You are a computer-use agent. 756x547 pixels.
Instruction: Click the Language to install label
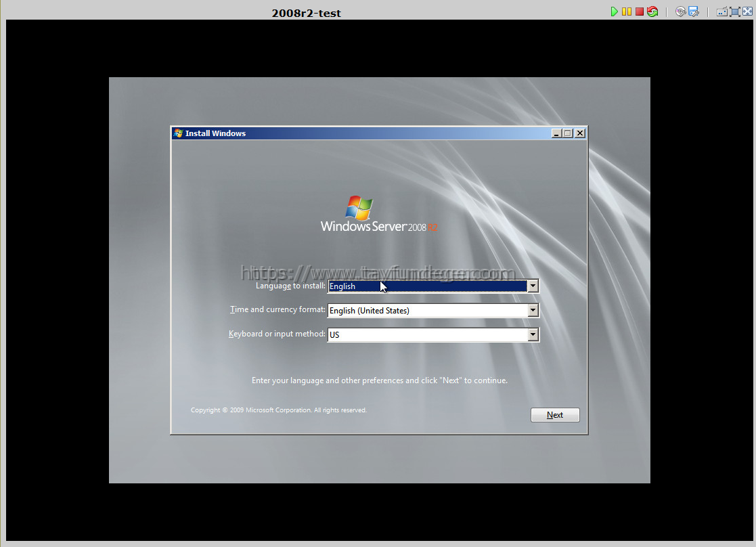(290, 286)
